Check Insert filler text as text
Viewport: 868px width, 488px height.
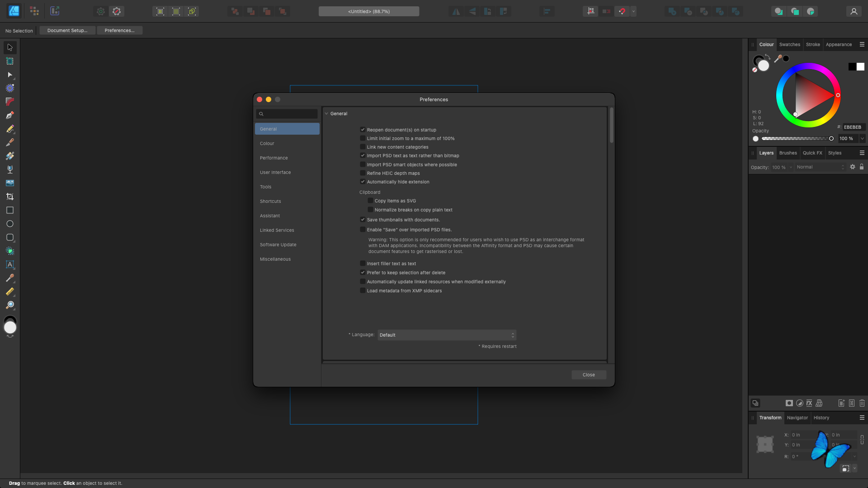coord(363,263)
